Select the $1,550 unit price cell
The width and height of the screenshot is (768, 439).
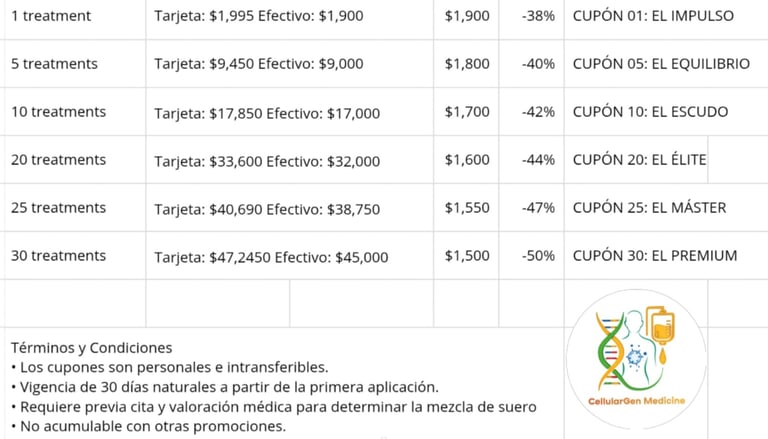pos(467,208)
